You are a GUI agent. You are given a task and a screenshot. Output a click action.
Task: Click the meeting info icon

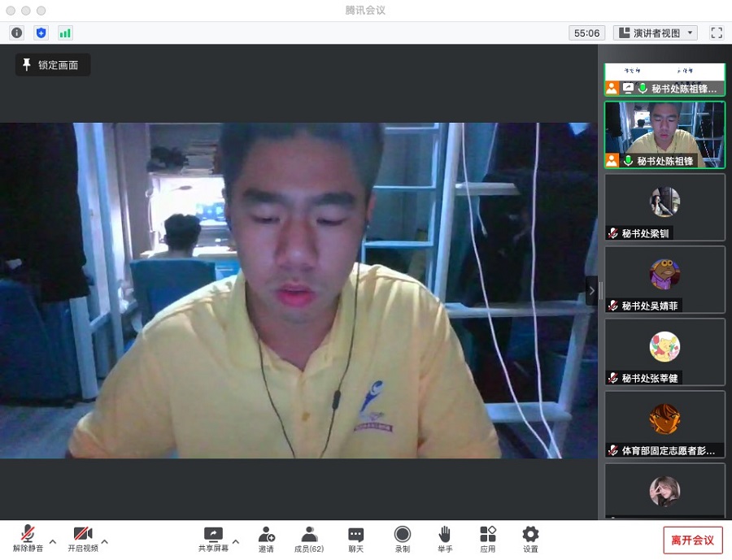[x=17, y=33]
